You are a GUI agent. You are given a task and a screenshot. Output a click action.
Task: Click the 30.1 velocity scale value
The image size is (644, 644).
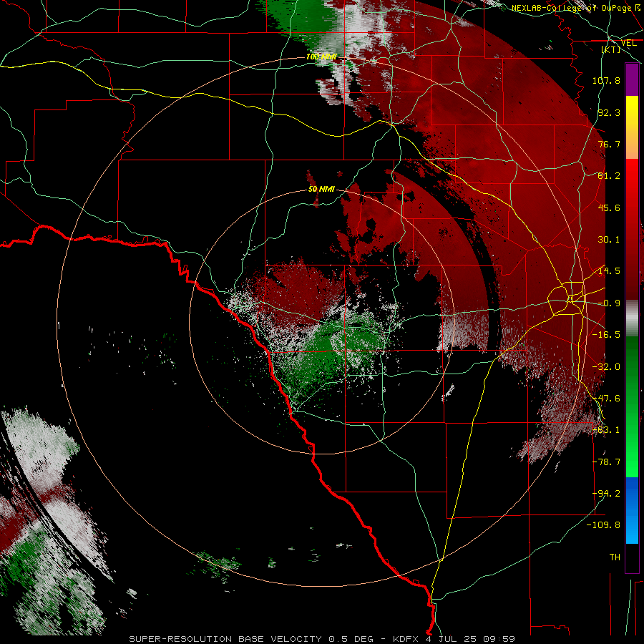pyautogui.click(x=609, y=240)
